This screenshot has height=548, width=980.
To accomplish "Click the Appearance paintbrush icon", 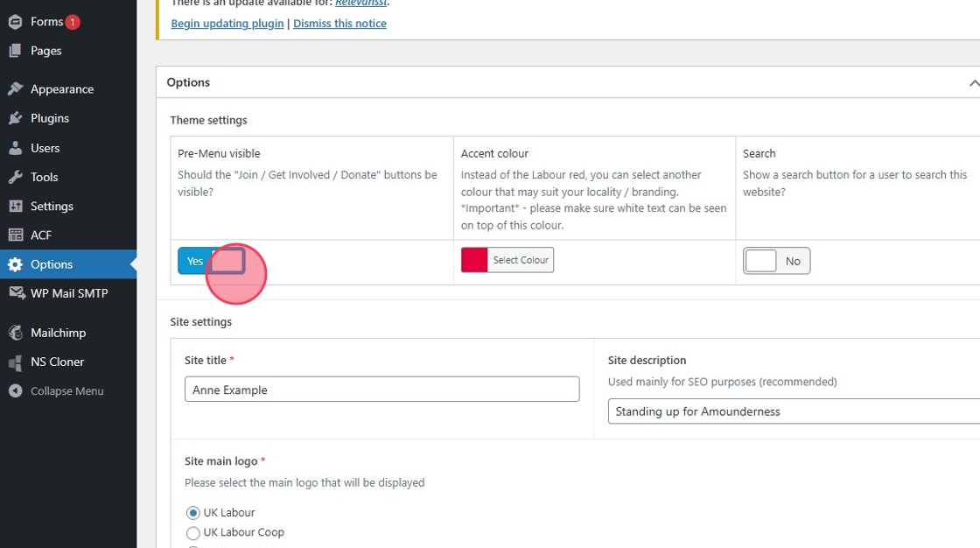I will (x=15, y=89).
